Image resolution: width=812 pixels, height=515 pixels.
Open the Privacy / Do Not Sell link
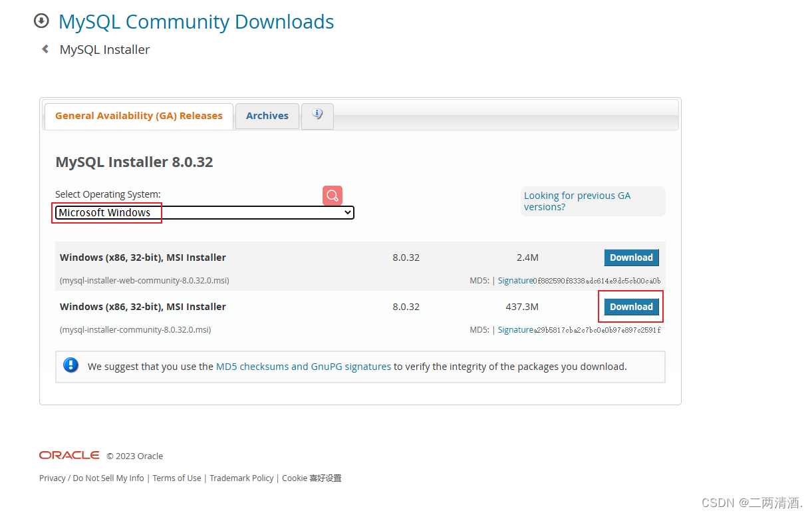click(x=92, y=478)
